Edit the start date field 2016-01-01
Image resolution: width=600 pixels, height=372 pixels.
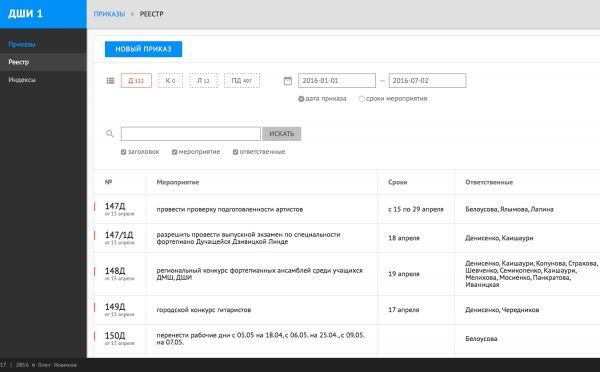tap(337, 81)
